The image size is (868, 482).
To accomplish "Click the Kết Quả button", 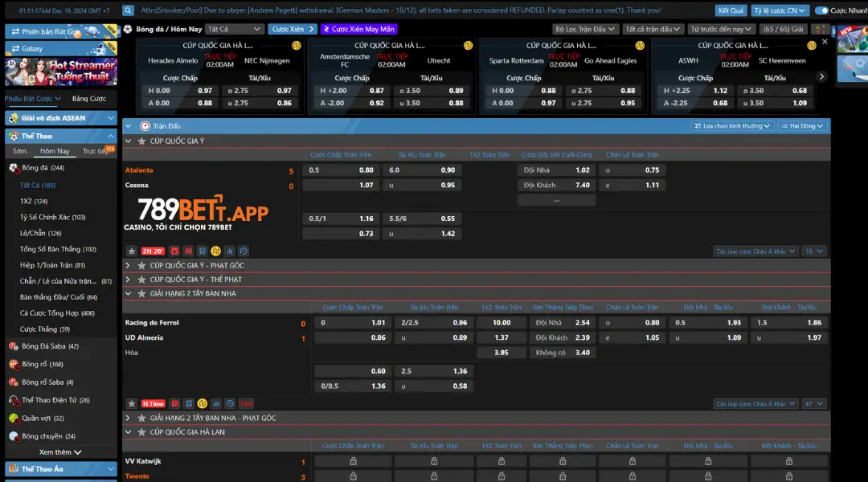I will pos(731,10).
